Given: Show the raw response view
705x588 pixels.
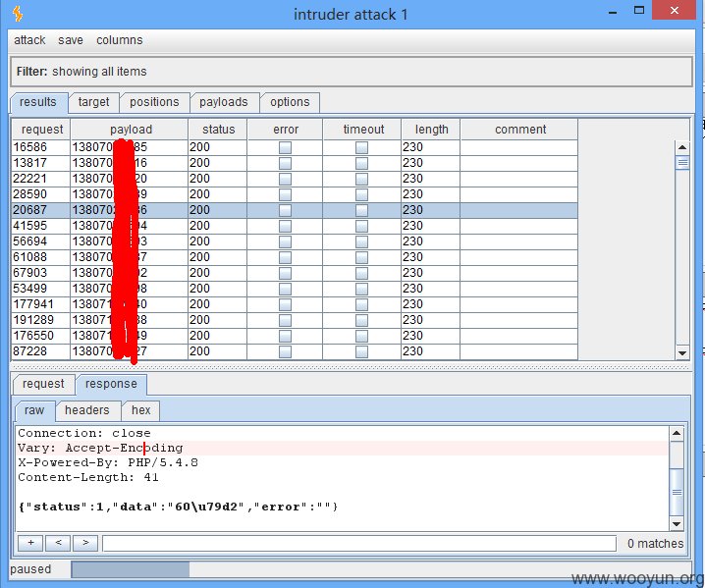Looking at the screenshot, I should (x=34, y=410).
